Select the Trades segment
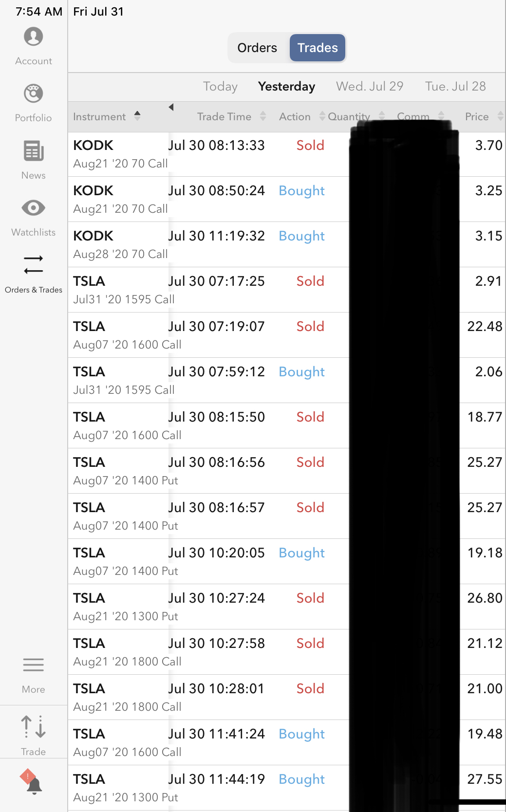The image size is (506, 812). point(318,48)
